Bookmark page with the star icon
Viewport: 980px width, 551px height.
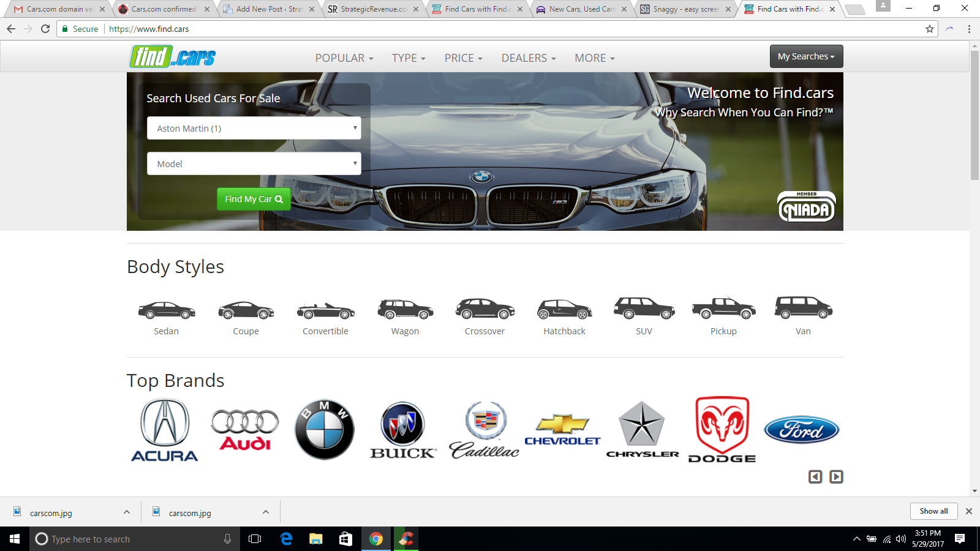[930, 29]
